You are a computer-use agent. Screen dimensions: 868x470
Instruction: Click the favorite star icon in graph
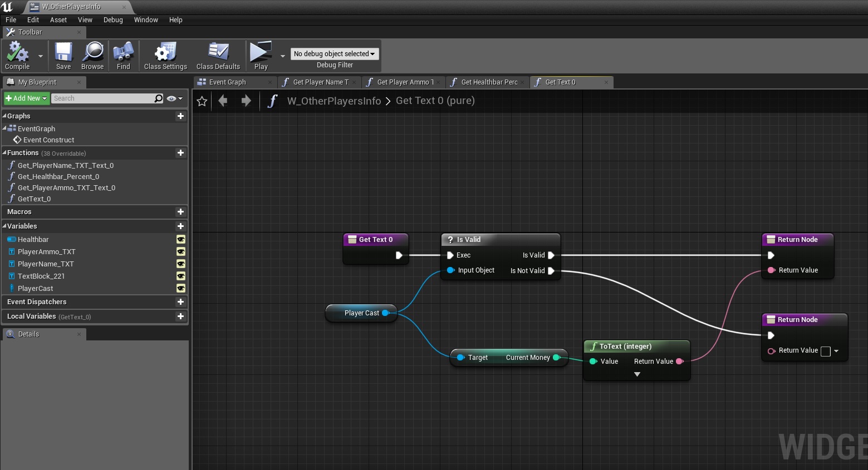pyautogui.click(x=202, y=101)
